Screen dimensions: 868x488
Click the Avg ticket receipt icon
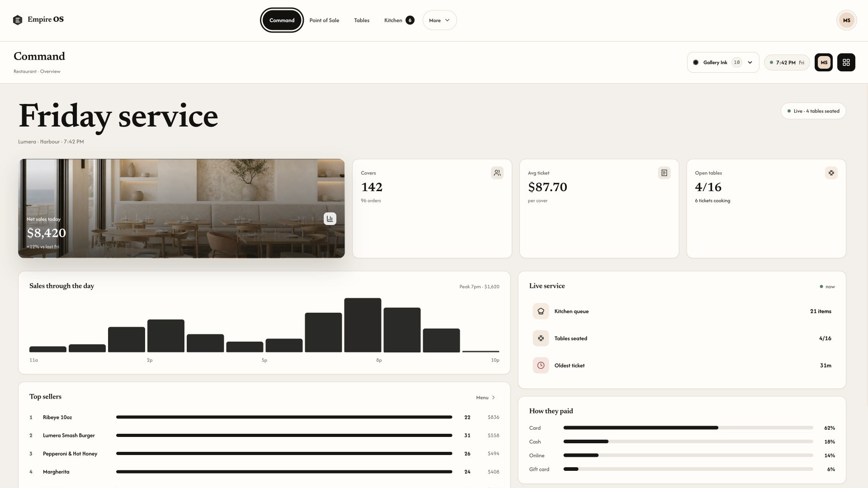(x=664, y=173)
